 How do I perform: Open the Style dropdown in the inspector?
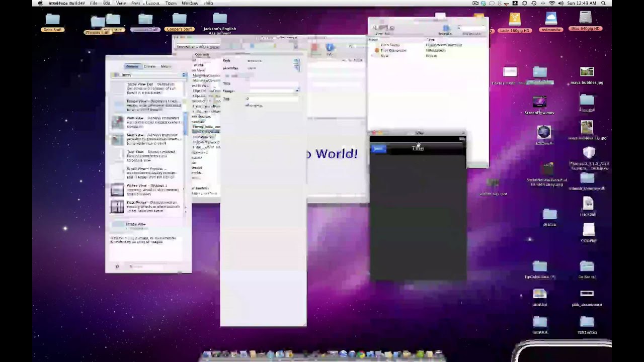(272, 61)
